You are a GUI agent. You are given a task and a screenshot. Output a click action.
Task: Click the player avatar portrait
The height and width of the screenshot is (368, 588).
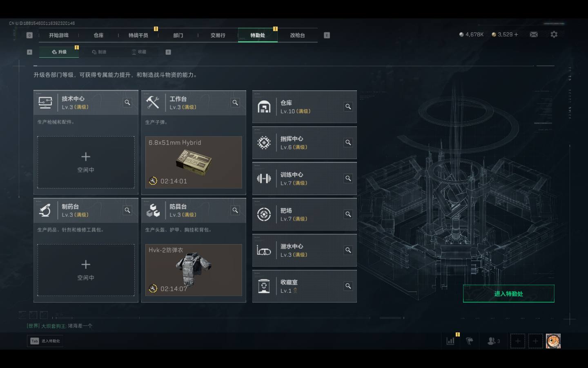coord(553,341)
